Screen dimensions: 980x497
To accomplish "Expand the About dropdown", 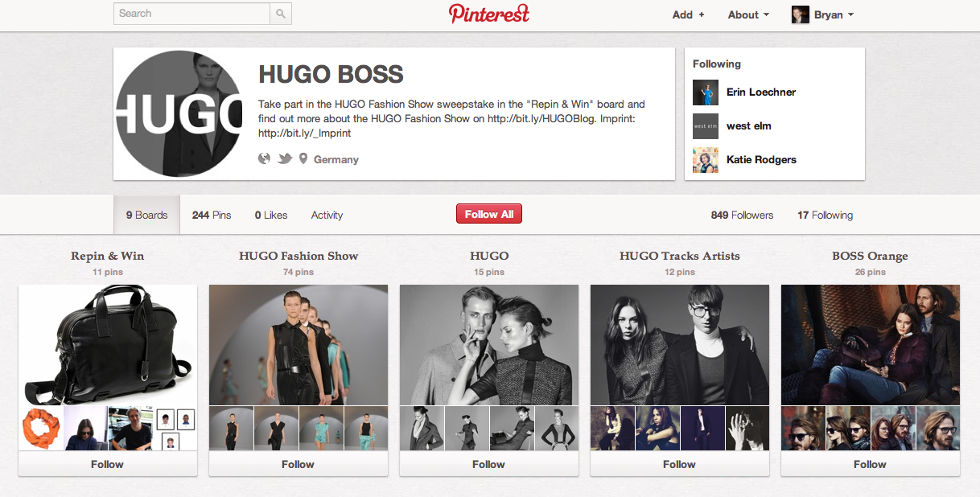I will 748,14.
